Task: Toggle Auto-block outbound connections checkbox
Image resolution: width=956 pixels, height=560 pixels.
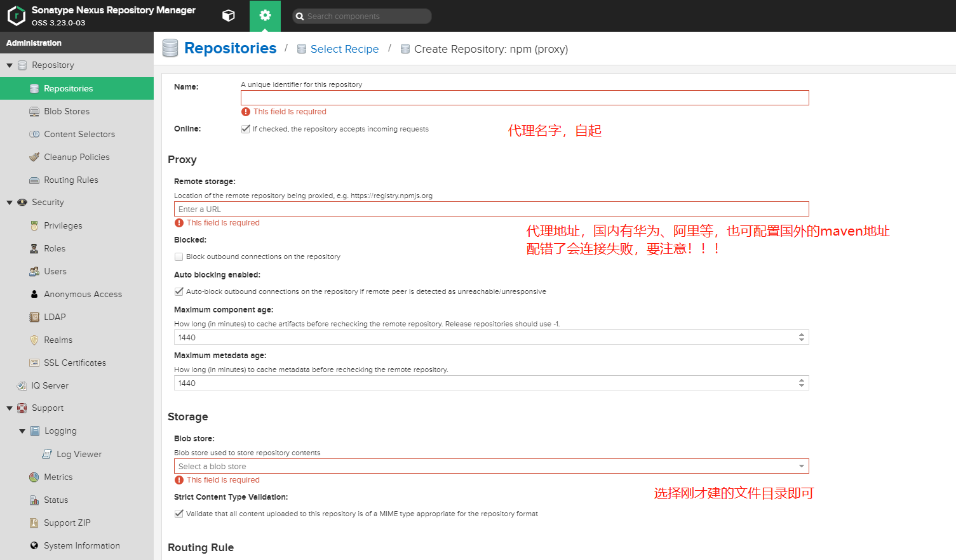Action: [178, 291]
